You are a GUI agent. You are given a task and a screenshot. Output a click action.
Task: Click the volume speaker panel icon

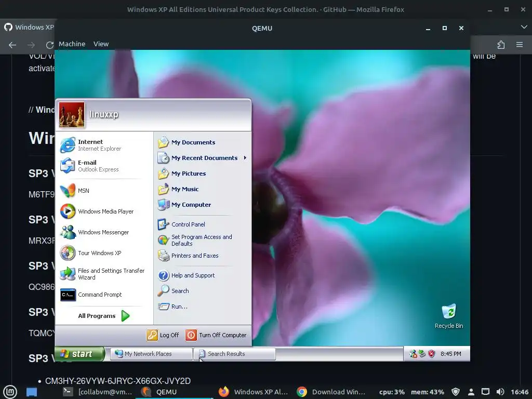pos(500,392)
